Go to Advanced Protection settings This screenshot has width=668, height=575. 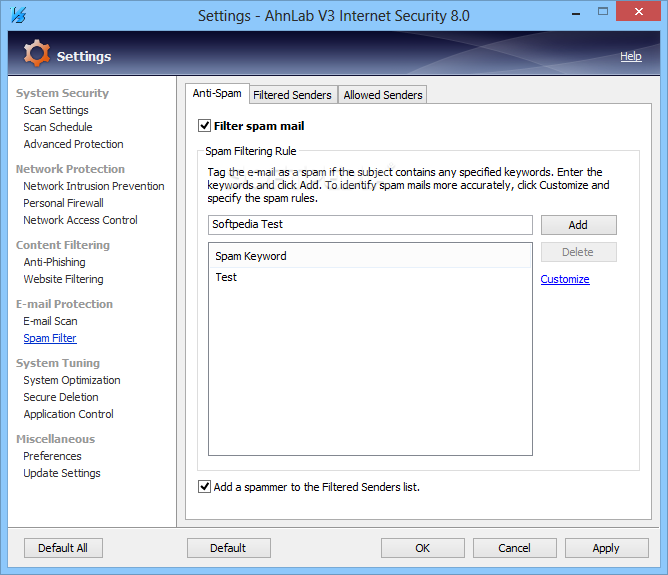(73, 144)
